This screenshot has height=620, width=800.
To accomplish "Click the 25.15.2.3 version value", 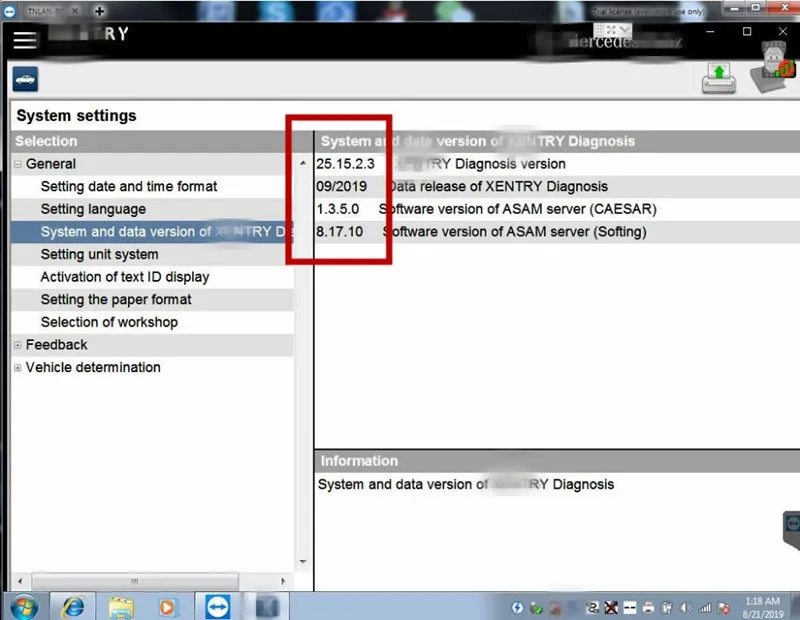I will coord(345,164).
